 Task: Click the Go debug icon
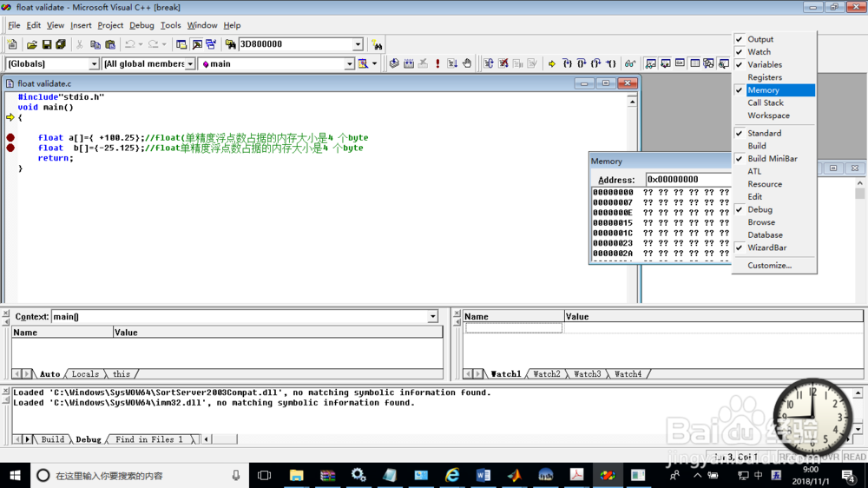point(452,63)
